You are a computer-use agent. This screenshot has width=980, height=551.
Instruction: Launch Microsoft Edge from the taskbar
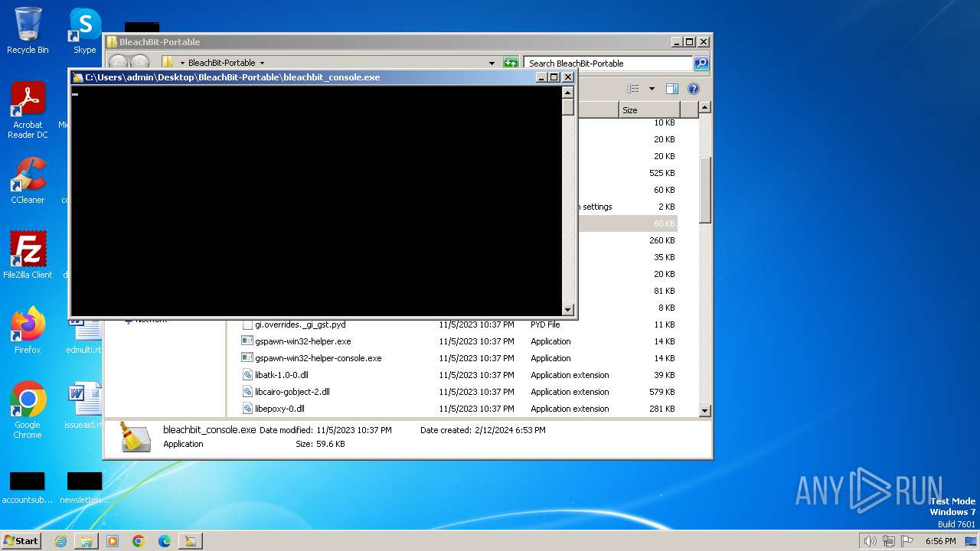click(x=164, y=541)
